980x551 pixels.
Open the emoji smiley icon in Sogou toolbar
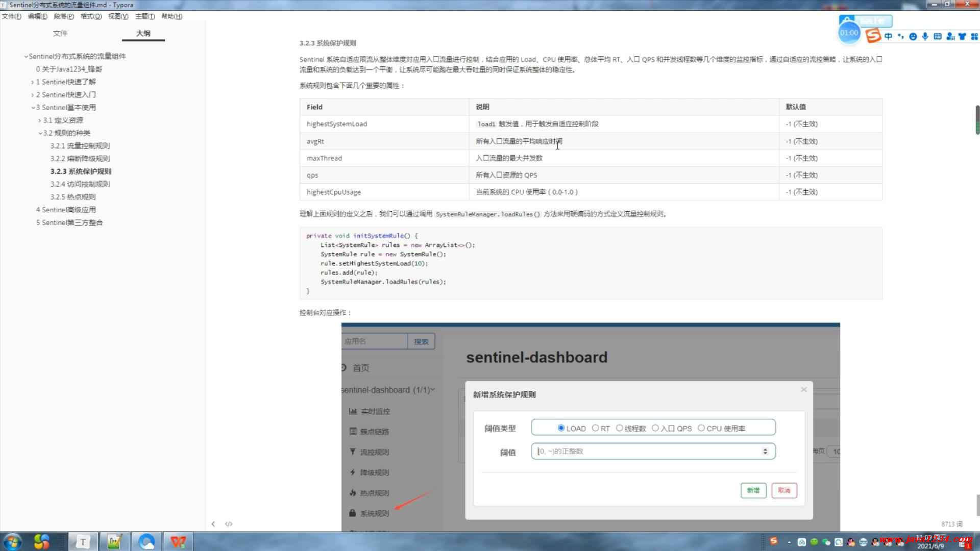[x=913, y=36]
